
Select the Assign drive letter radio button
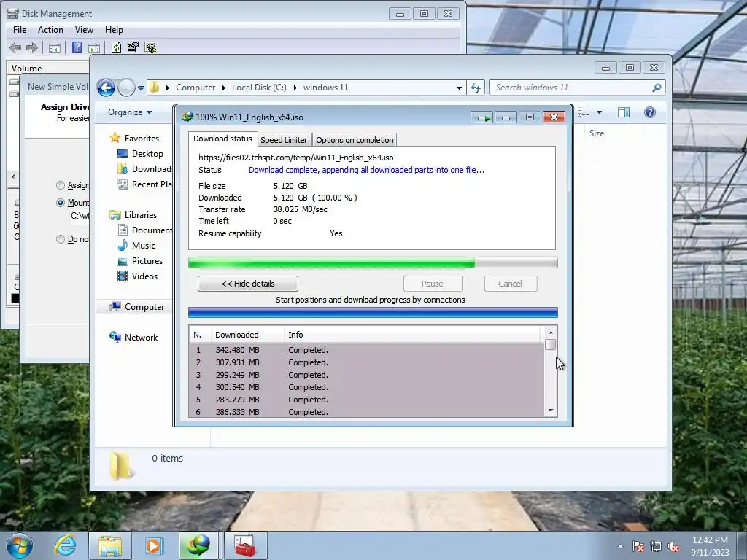point(61,185)
